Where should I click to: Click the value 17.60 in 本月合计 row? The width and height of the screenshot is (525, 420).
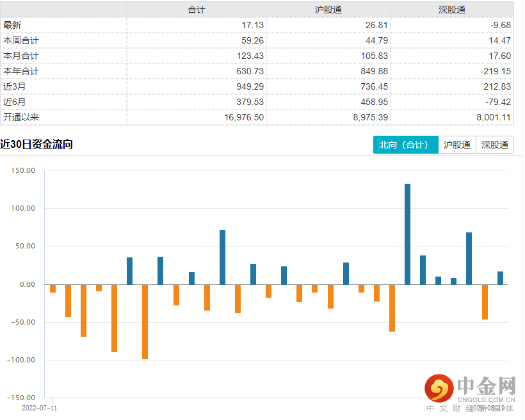[x=500, y=56]
